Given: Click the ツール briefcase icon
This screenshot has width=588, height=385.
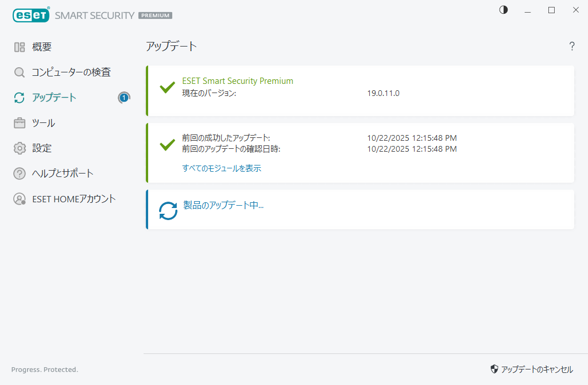Looking at the screenshot, I should pyautogui.click(x=20, y=123).
